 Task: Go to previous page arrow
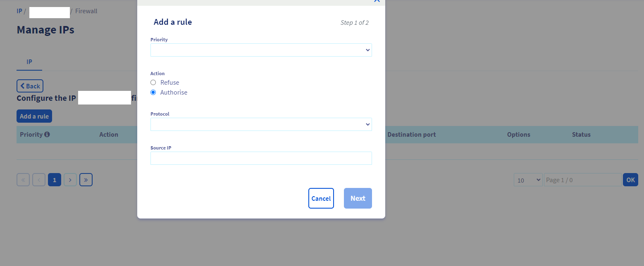39,180
